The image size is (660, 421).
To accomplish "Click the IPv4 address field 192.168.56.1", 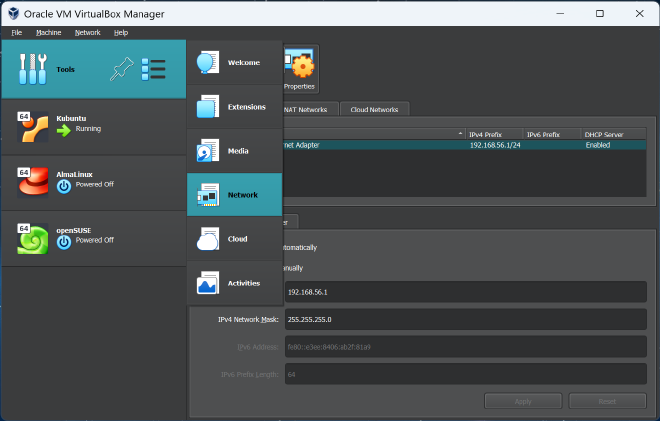I will (x=466, y=292).
